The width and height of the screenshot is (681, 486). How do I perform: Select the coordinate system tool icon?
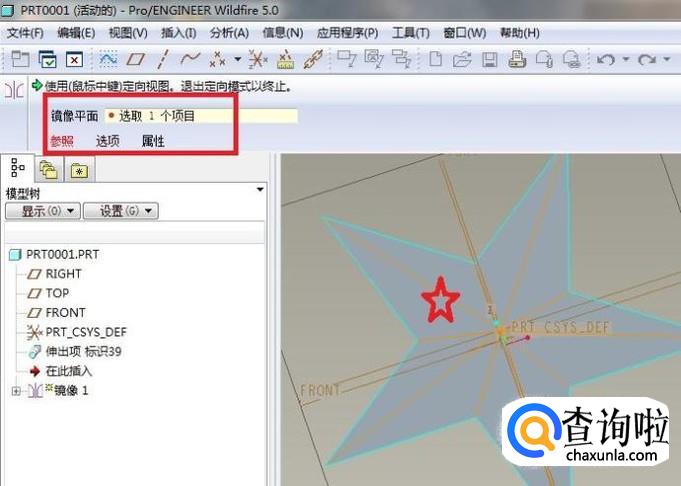(258, 59)
